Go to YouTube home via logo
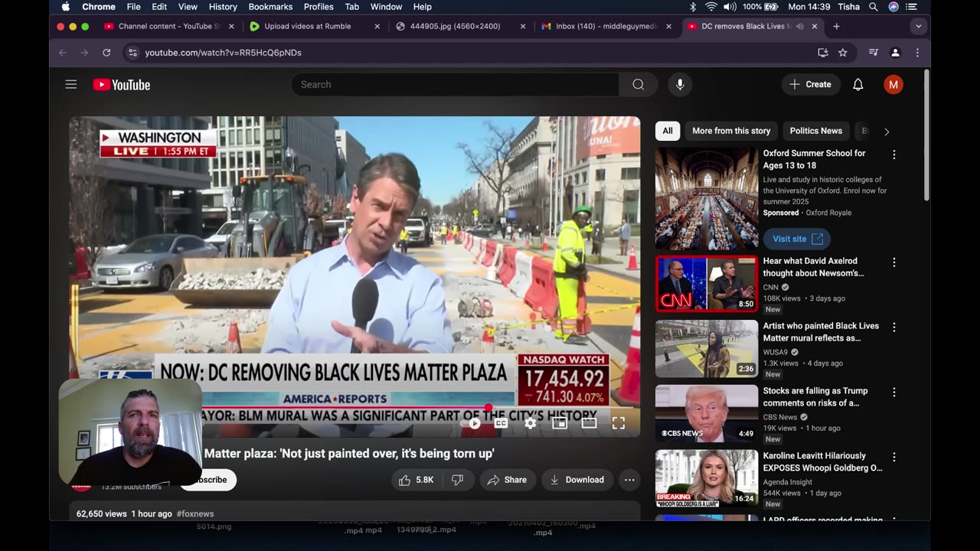Image resolution: width=980 pixels, height=551 pixels. tap(122, 84)
